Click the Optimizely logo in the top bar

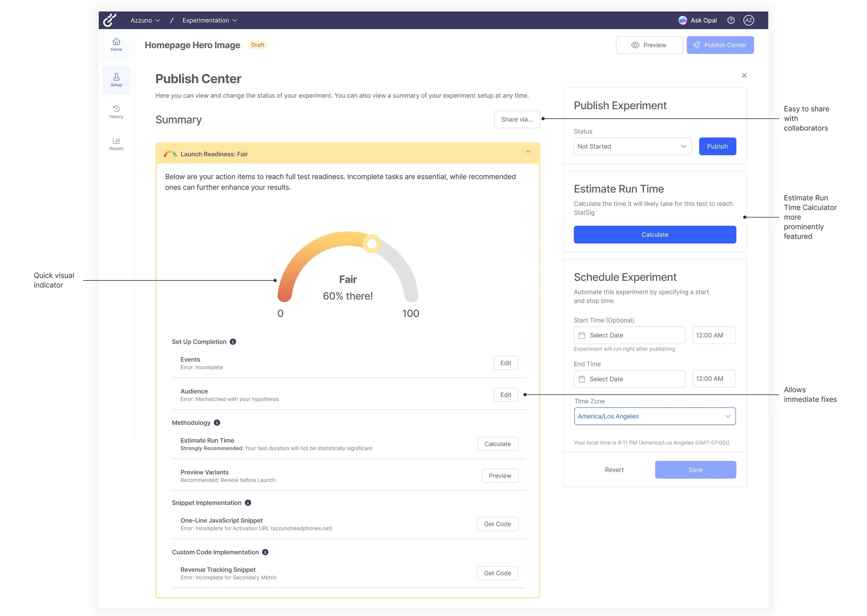click(110, 20)
